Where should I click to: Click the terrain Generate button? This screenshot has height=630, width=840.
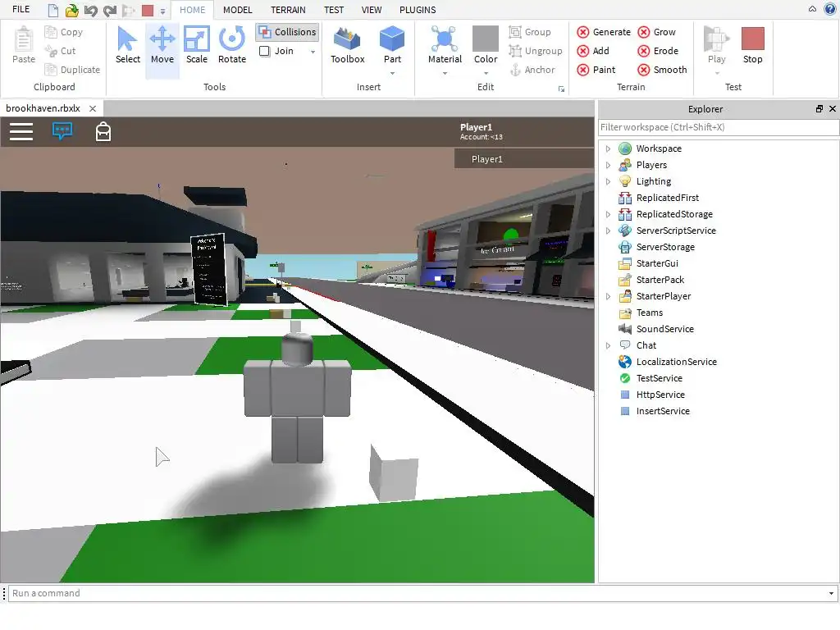click(x=603, y=32)
